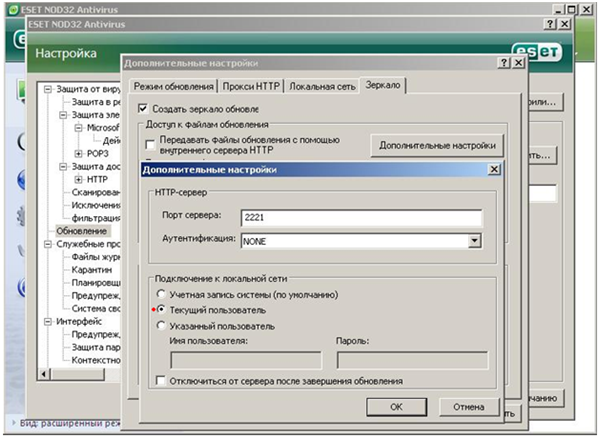Viewport: 598px width, 437px height.
Task: Switch to Режим обновления tab
Action: pyautogui.click(x=174, y=86)
